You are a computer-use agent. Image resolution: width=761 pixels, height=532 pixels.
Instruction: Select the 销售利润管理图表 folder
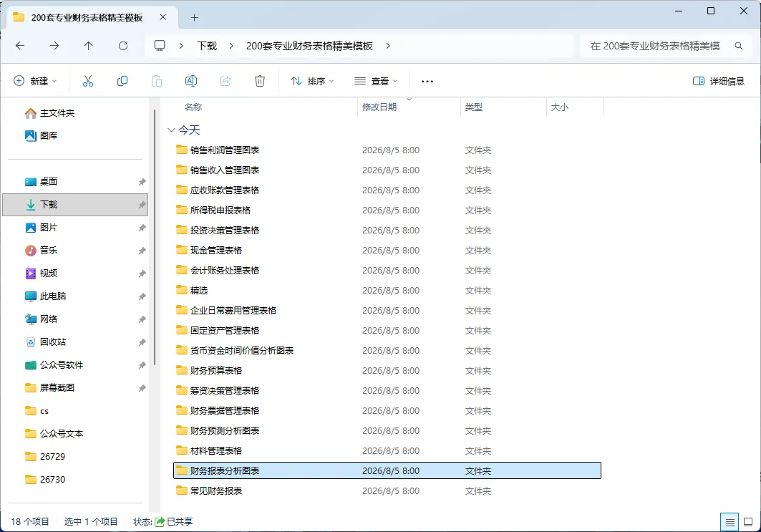tap(387, 150)
